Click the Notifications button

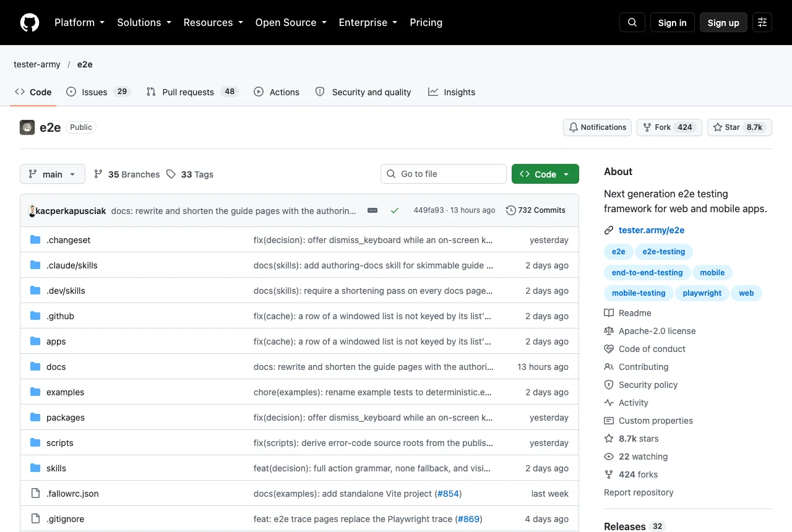coord(597,127)
